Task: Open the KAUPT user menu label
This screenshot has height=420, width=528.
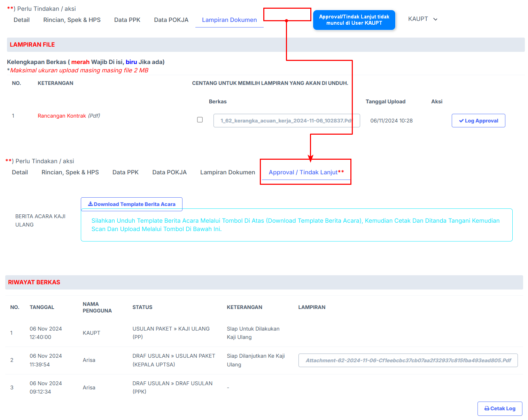Action: 418,19
